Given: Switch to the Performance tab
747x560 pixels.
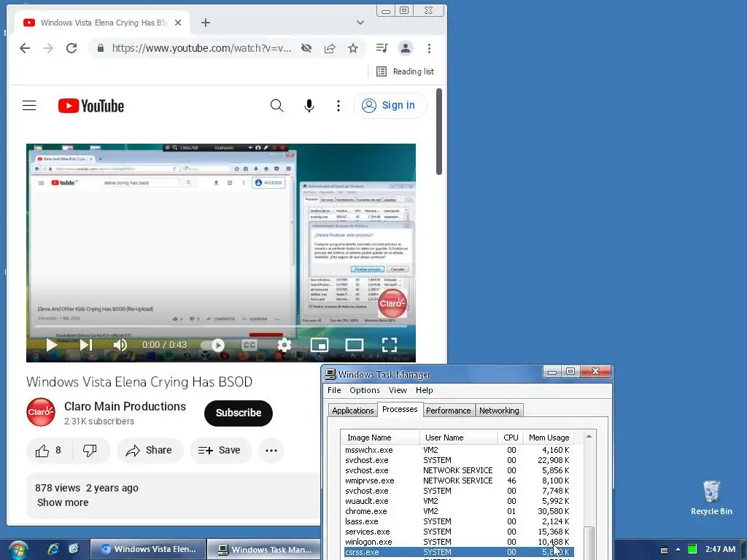Looking at the screenshot, I should 449,411.
